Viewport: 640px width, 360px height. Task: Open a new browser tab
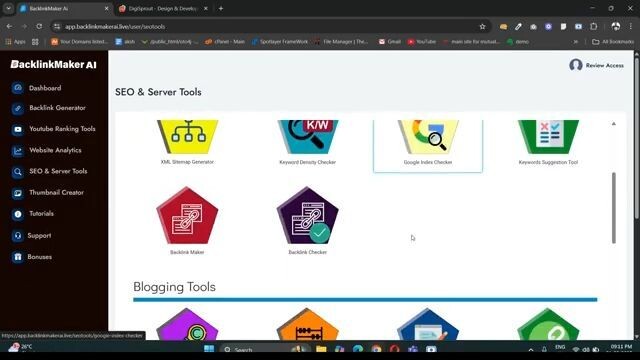(221, 9)
